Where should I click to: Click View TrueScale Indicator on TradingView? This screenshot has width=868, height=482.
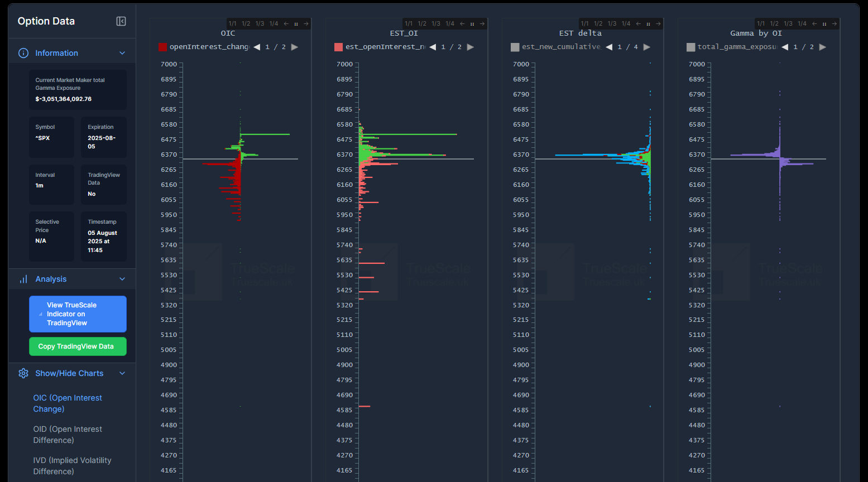[x=78, y=314]
